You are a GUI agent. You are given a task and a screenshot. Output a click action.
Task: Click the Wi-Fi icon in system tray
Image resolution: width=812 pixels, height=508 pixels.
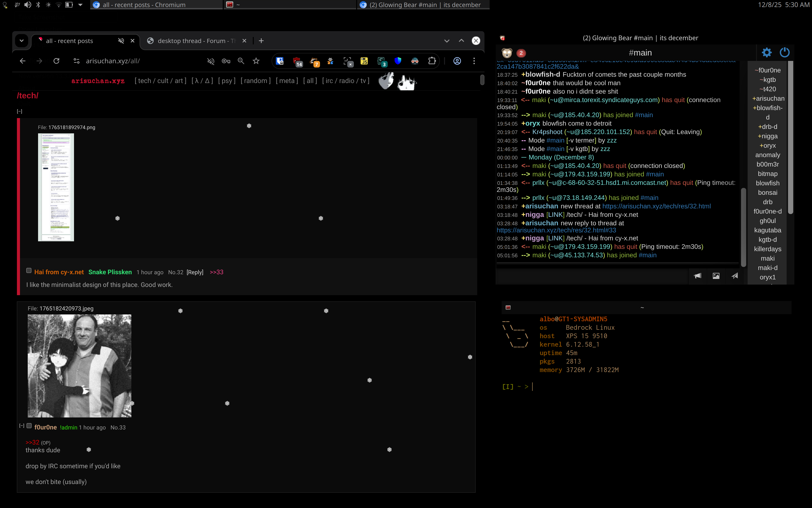click(x=59, y=5)
